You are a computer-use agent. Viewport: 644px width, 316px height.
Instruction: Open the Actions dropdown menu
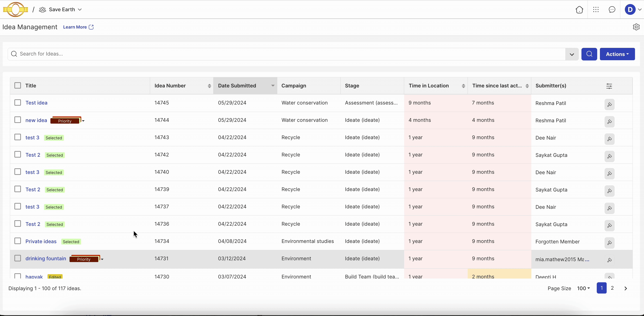(617, 54)
